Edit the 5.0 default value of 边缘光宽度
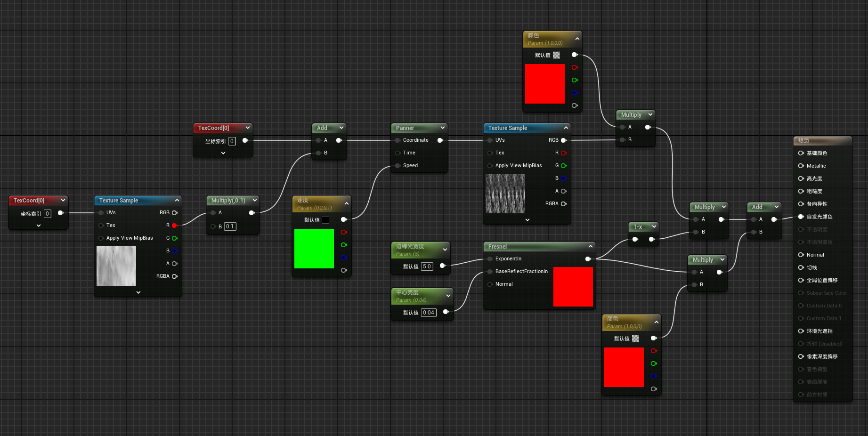Image resolution: width=868 pixels, height=436 pixels. click(x=427, y=266)
